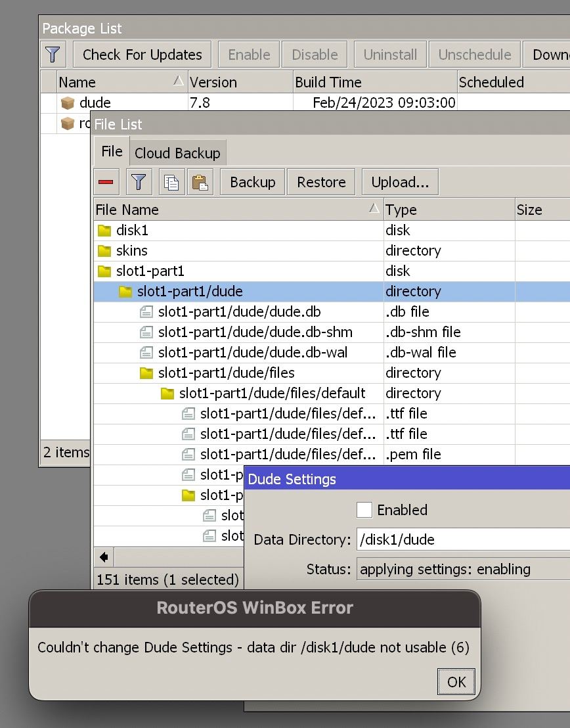Click the dude package icon
The image size is (570, 728).
pos(68,102)
